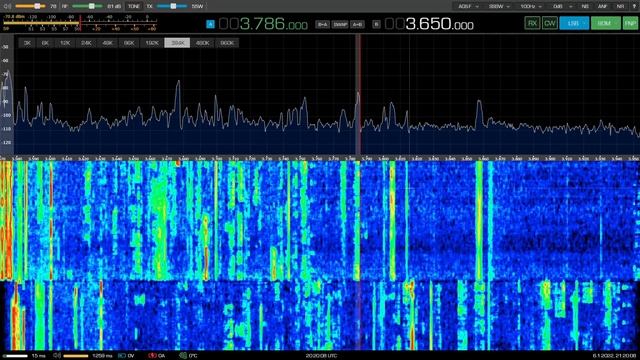Image resolution: width=640 pixels, height=360 pixels.
Task: Click VFO B frequency 3.650.000
Action: pyautogui.click(x=429, y=24)
